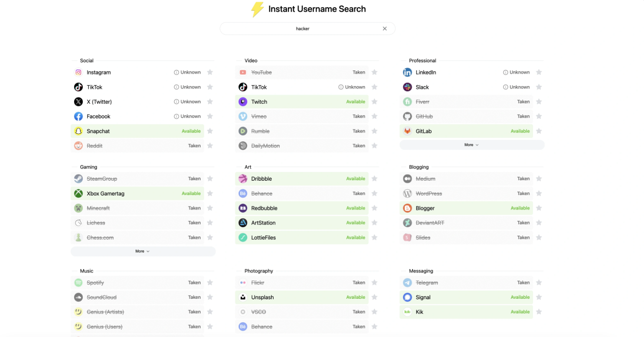Click the Taken status beside YouTube
Viewport: 644px width, 337px height.
click(x=359, y=73)
